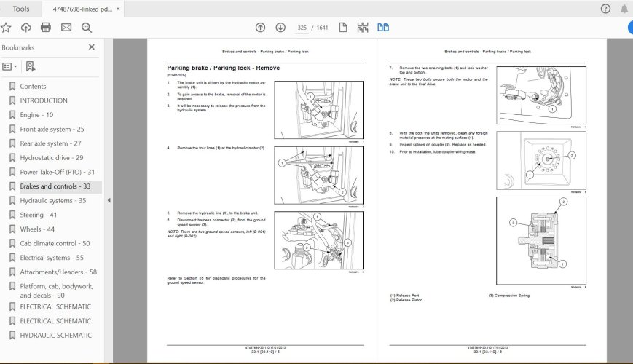Click the Parking brake / Parking lock - Remove heading
Viewport: 633px width, 364px height.
tap(223, 68)
